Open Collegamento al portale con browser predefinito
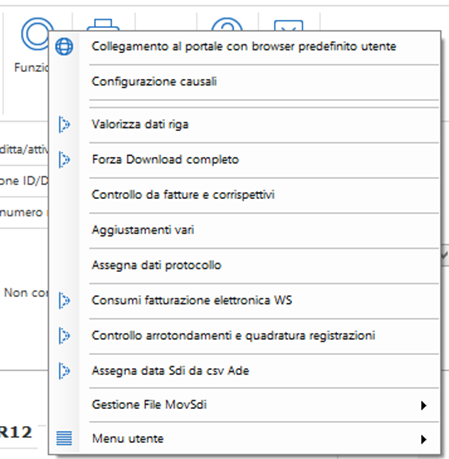Viewport: 449px width, 459px height. [244, 46]
